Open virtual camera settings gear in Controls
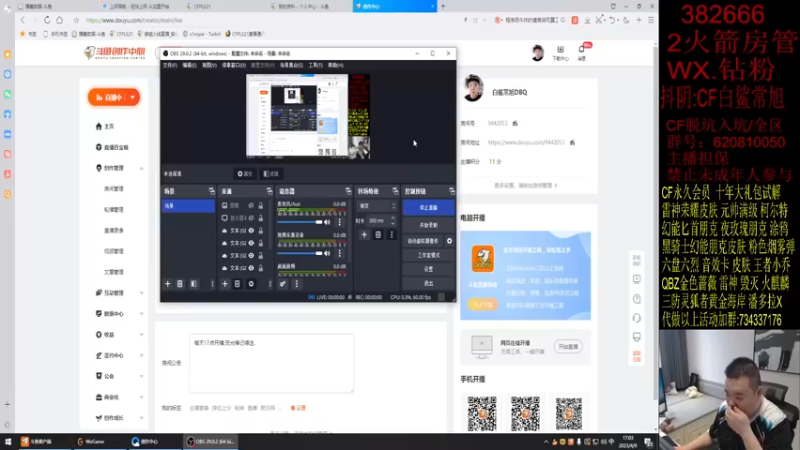The width and height of the screenshot is (800, 450). [449, 241]
